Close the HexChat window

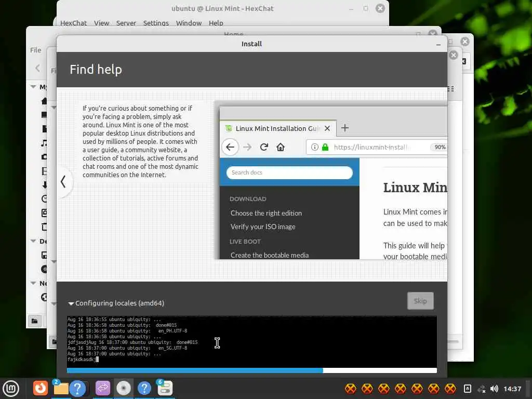pyautogui.click(x=380, y=8)
